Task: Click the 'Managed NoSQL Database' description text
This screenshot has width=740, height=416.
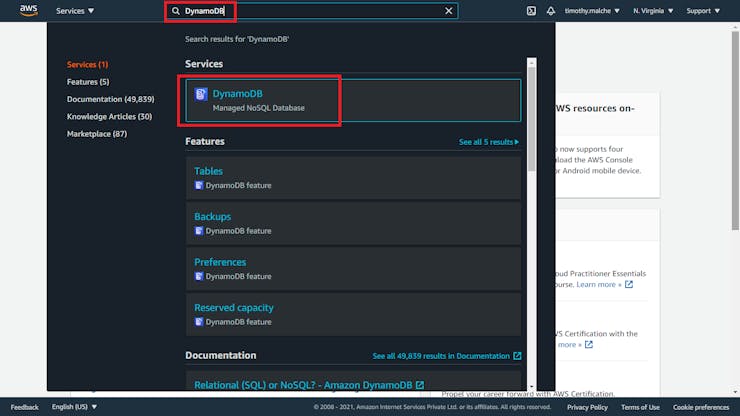Action: pos(259,108)
